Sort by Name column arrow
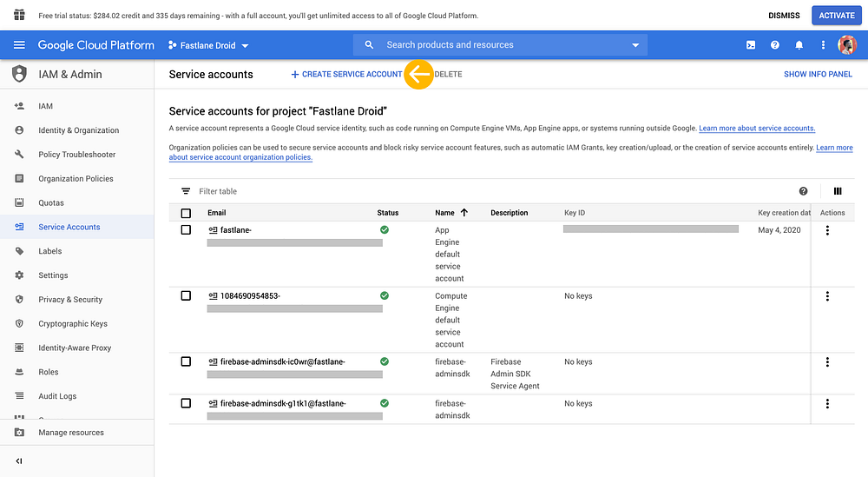 464,213
